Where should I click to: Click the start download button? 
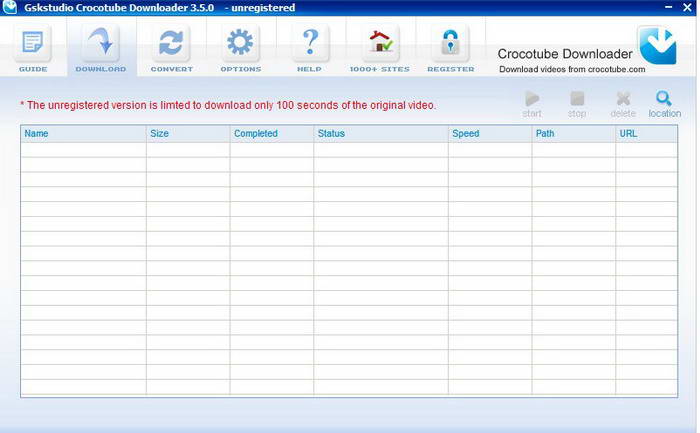[x=532, y=104]
